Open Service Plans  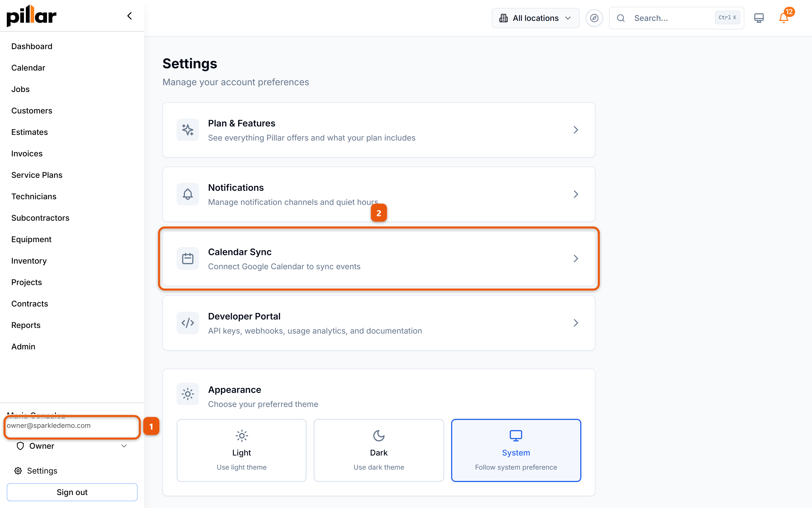coord(37,175)
